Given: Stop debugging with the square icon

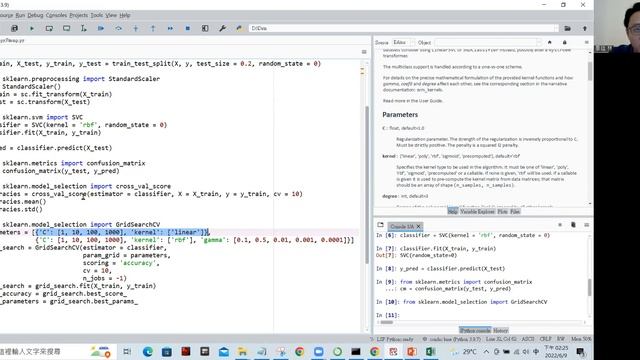Looking at the screenshot, I should [187, 28].
